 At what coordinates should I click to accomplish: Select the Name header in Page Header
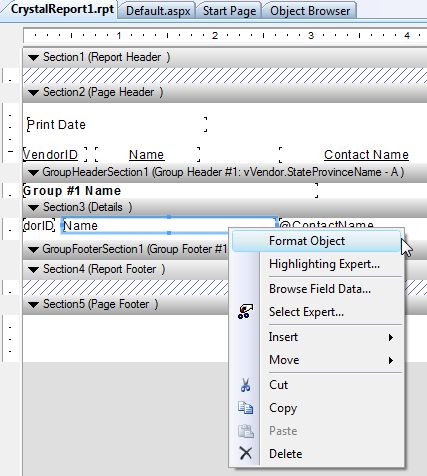point(147,155)
